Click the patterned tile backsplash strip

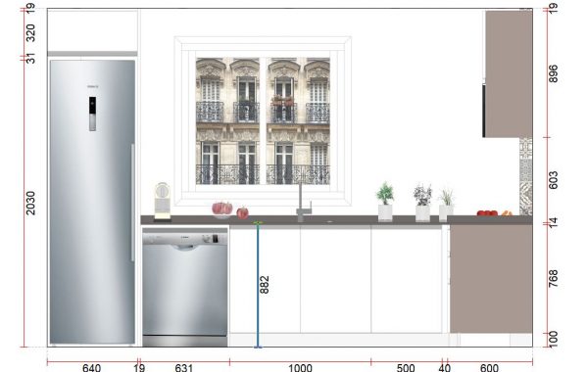[526, 176]
